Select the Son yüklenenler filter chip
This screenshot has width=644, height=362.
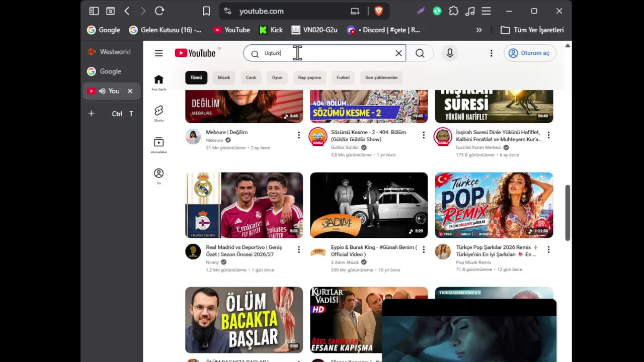(x=381, y=77)
